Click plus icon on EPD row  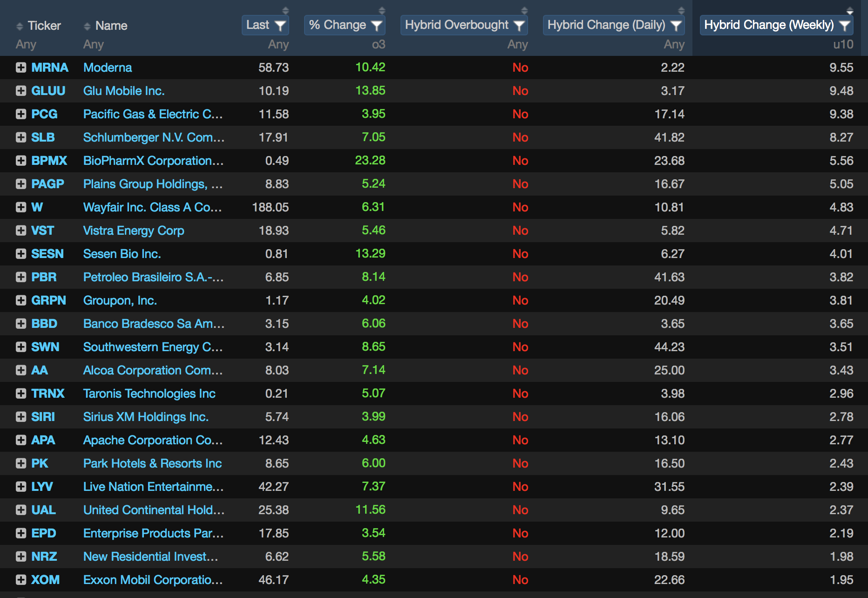coord(20,533)
